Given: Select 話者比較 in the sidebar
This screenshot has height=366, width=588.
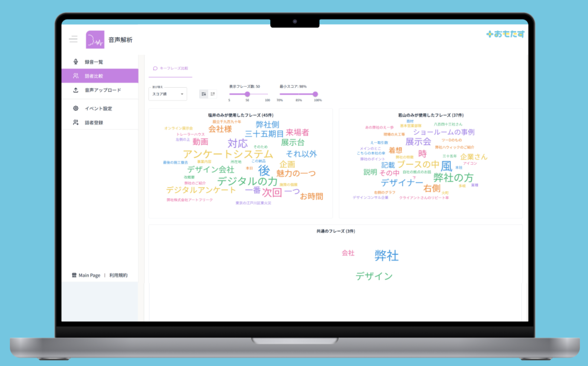Looking at the screenshot, I should (94, 76).
